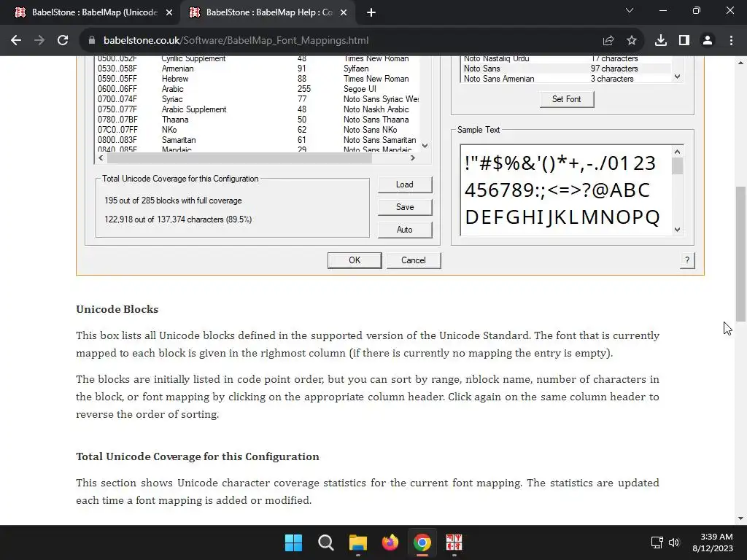Click page scrollbar up arrow

pyautogui.click(x=740, y=63)
